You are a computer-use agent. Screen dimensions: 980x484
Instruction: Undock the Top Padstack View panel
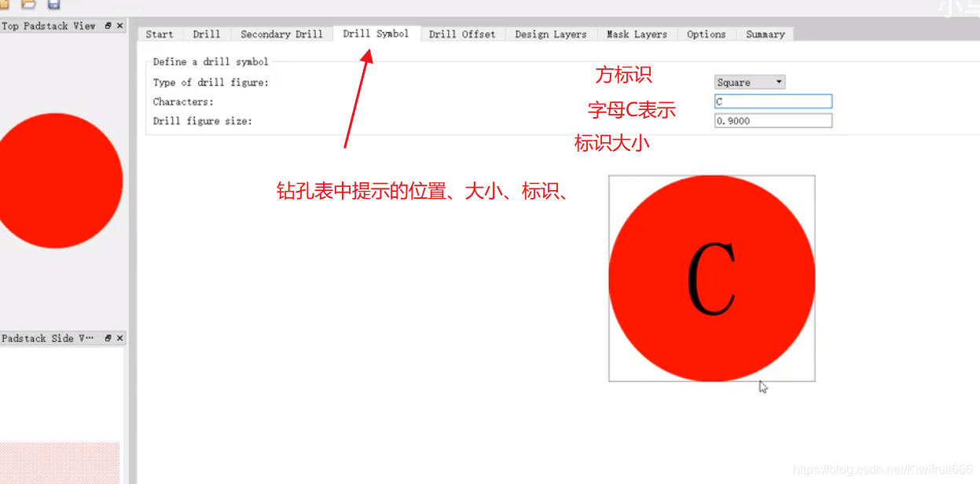[108, 25]
